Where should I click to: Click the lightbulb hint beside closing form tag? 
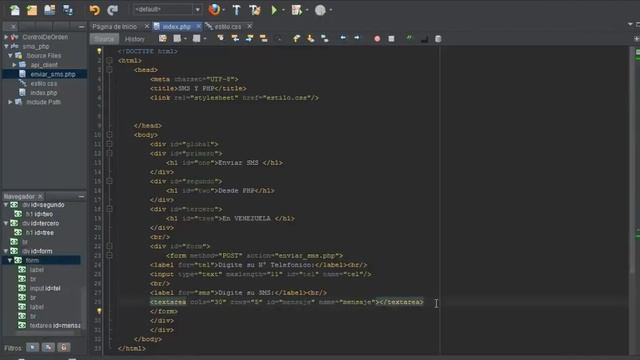point(99,311)
